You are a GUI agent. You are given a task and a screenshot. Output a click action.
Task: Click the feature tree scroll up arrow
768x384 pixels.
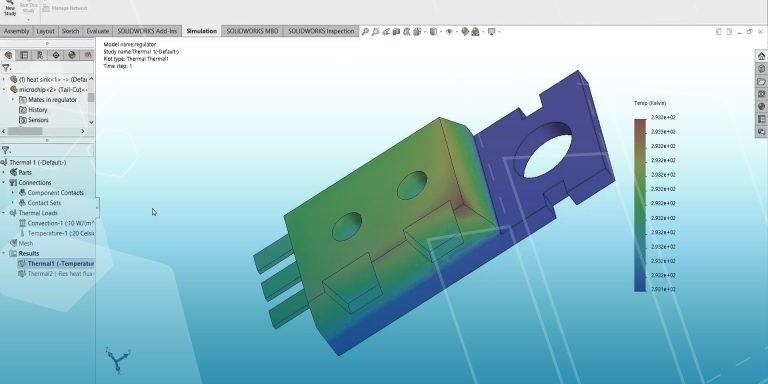91,79
